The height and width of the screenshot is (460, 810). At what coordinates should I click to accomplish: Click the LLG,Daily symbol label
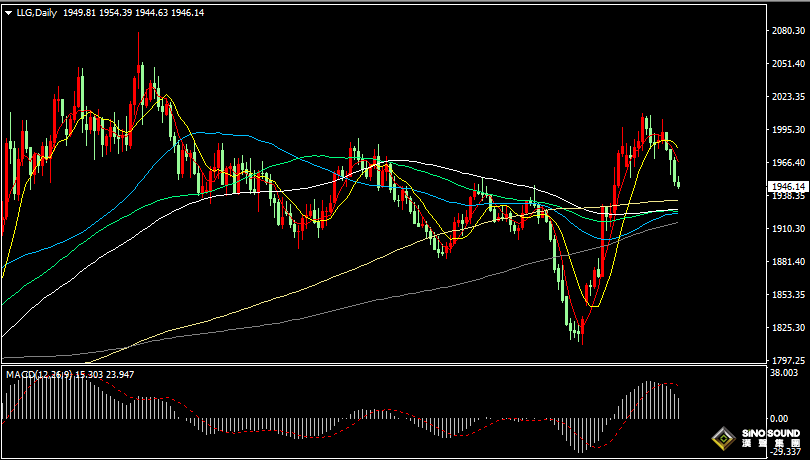pos(36,12)
